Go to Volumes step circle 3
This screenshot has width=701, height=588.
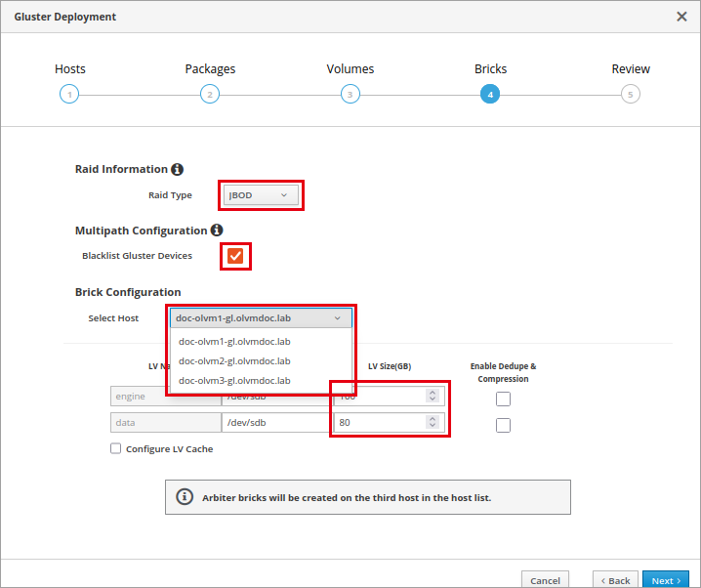point(350,95)
